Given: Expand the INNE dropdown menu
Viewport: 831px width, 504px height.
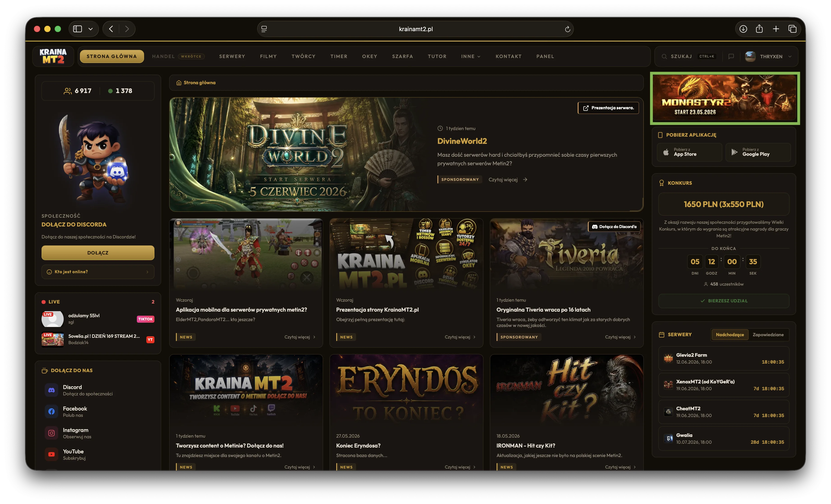Looking at the screenshot, I should (470, 56).
